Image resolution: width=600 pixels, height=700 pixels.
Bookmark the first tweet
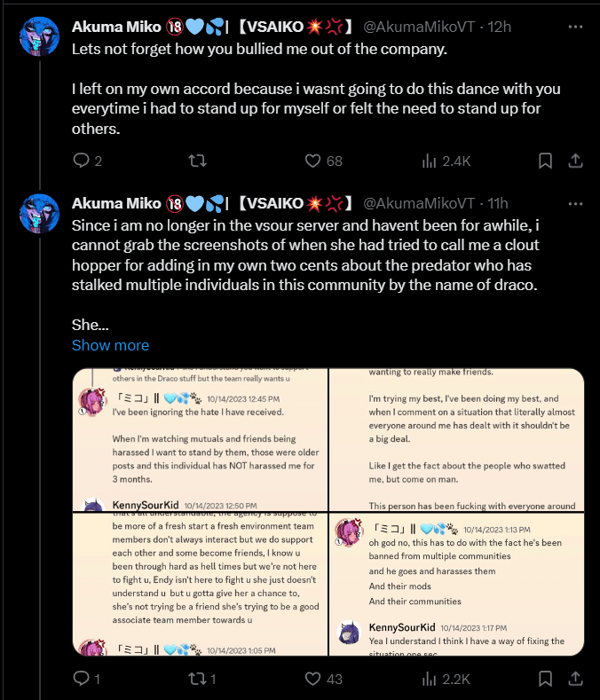tap(545, 161)
